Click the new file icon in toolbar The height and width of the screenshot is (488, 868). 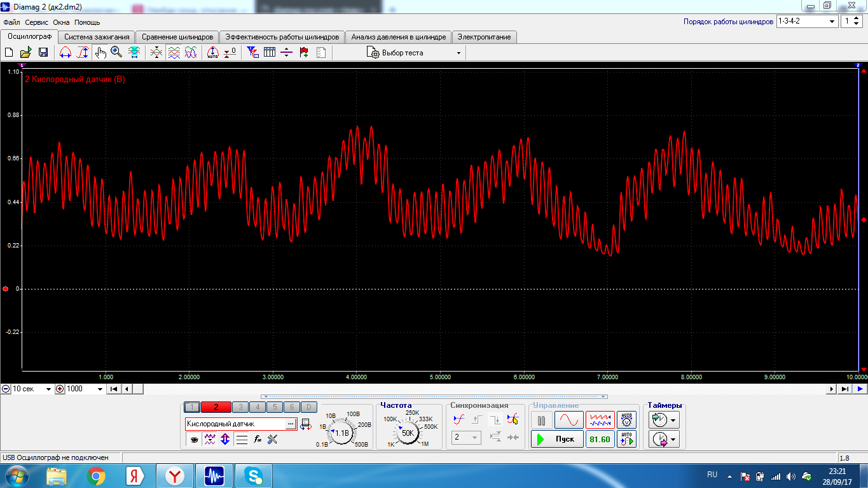point(9,53)
